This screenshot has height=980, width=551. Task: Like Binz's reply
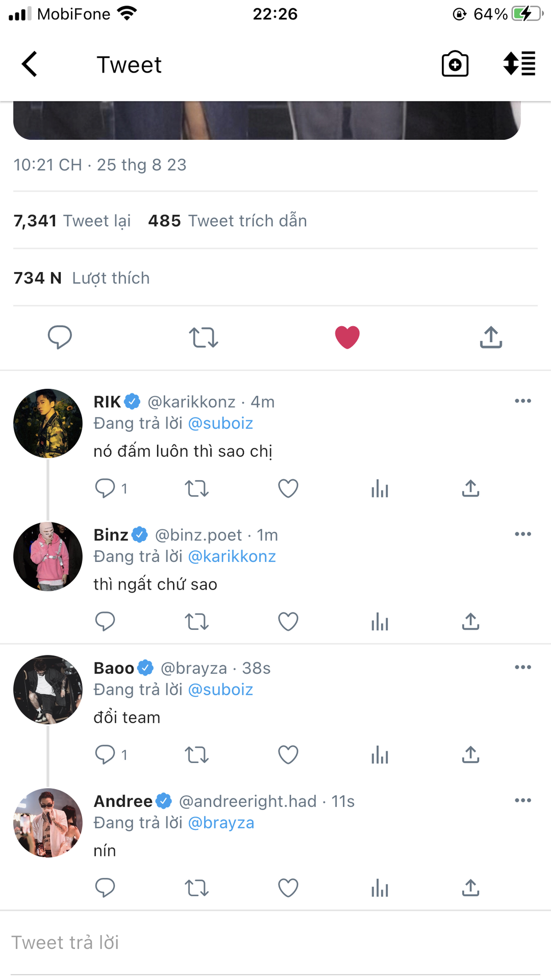[288, 622]
